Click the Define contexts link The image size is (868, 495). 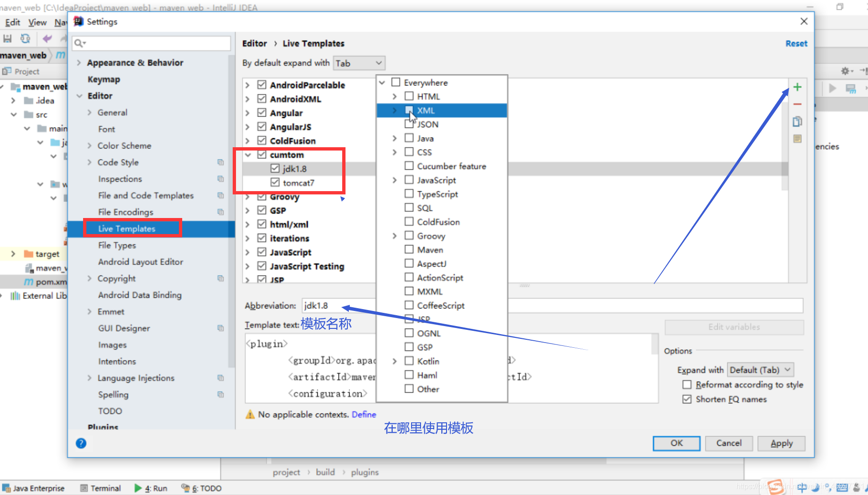[364, 415]
